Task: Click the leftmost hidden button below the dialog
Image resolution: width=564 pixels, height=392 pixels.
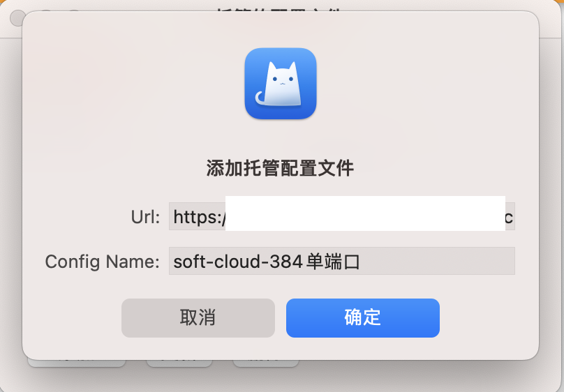Action: click(77, 363)
